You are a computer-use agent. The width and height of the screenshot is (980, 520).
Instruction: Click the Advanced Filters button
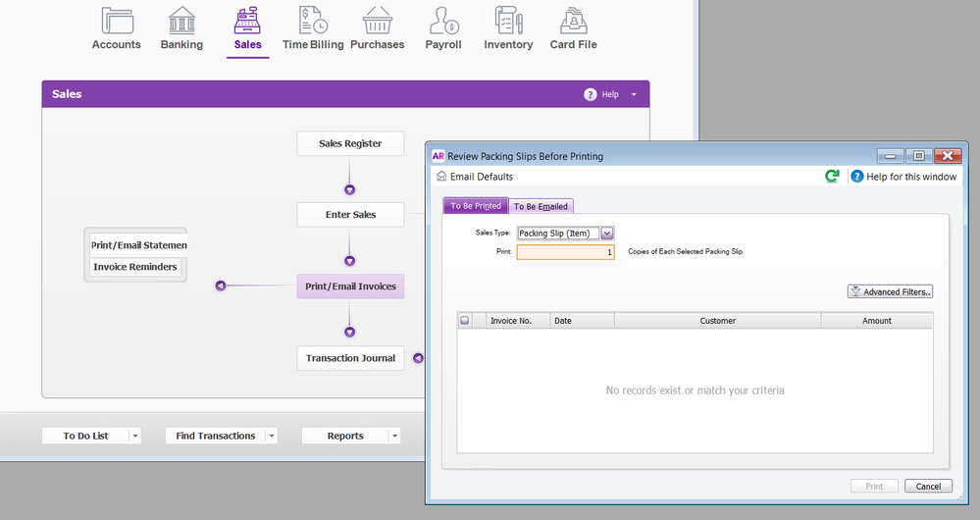coord(890,292)
